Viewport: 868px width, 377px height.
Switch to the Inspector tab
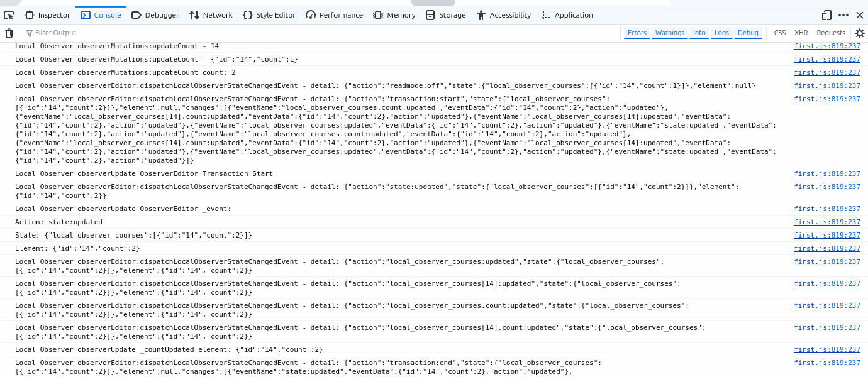(48, 15)
